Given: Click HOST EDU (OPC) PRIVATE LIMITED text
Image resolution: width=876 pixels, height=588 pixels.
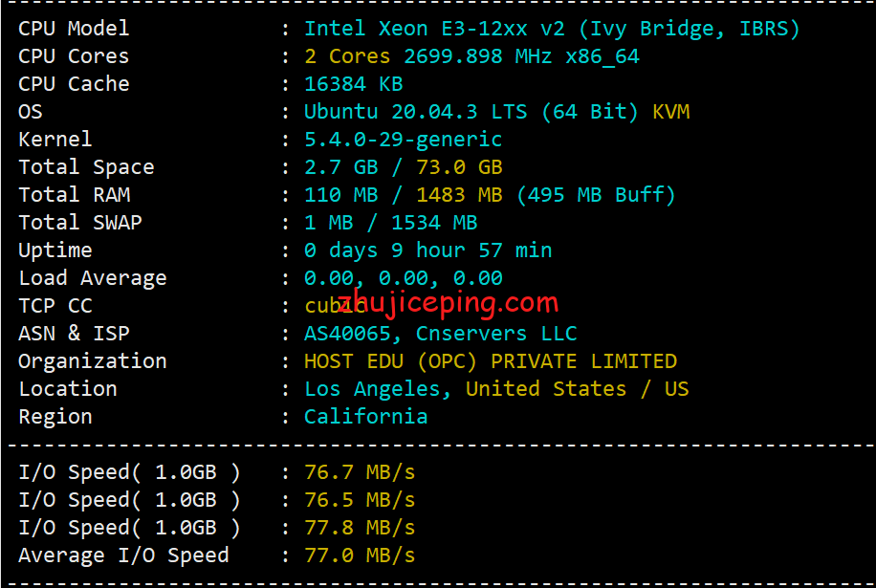Looking at the screenshot, I should [x=490, y=361].
